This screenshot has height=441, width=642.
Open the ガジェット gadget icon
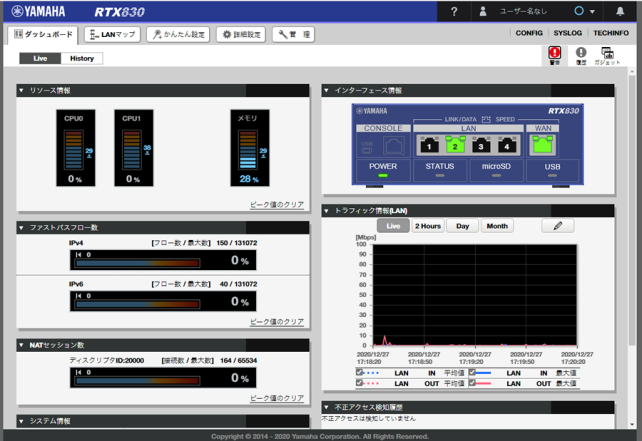(607, 55)
